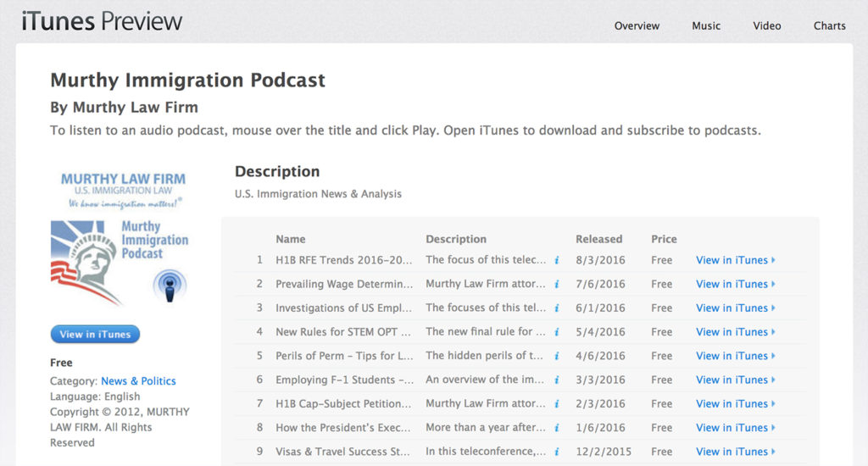Open the Overview tab

[637, 26]
